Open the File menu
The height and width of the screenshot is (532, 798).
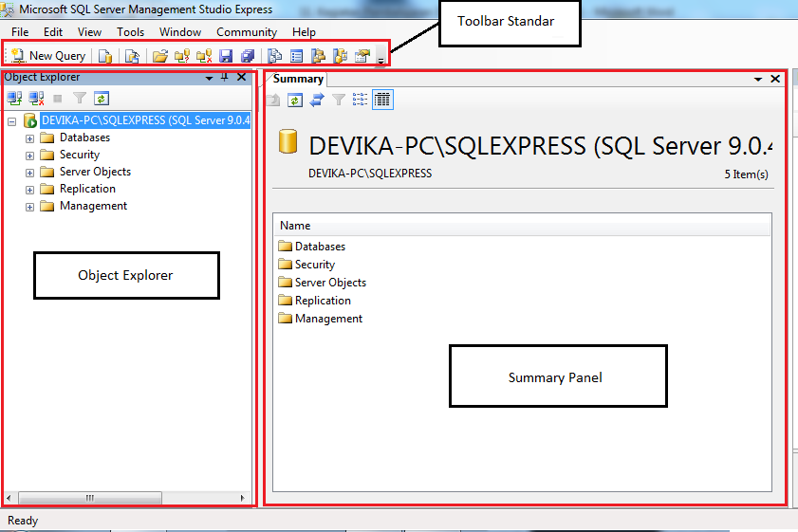point(20,32)
